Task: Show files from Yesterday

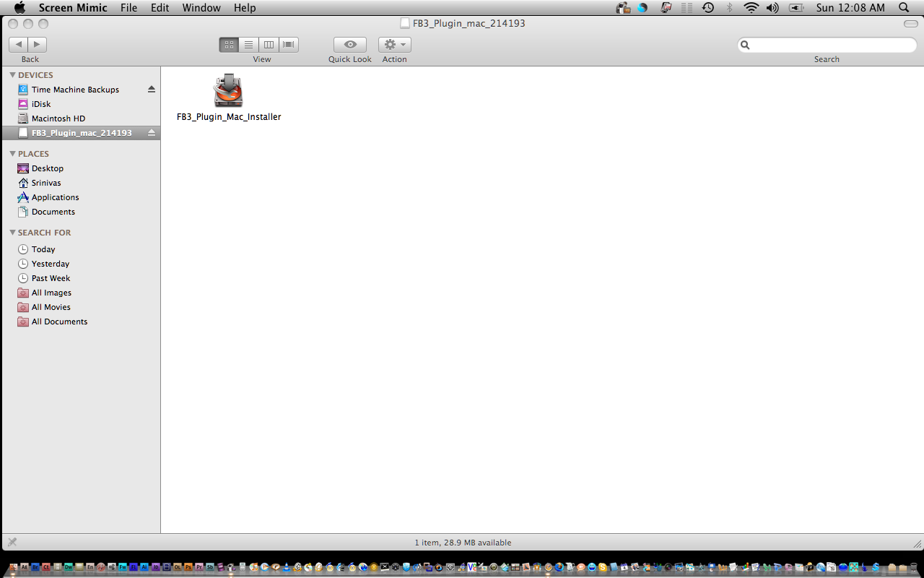Action: 50,264
